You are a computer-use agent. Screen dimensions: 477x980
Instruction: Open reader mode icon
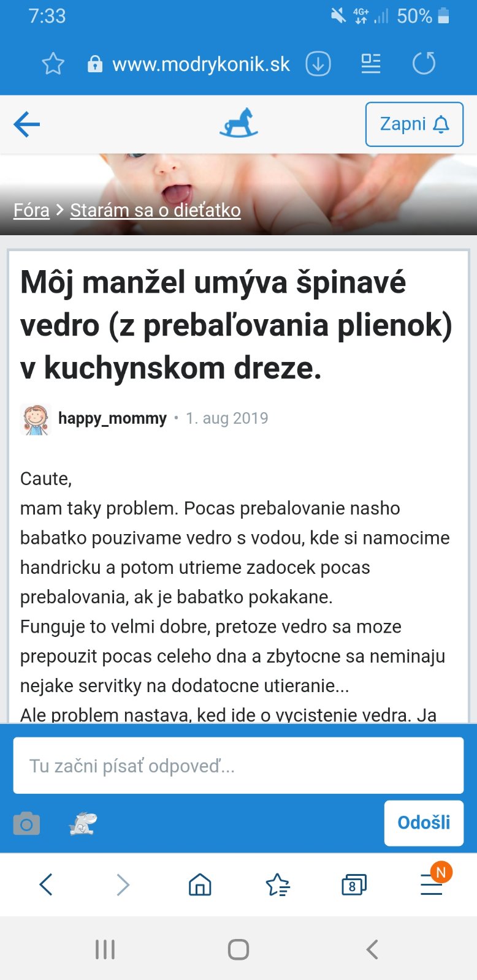tap(370, 64)
